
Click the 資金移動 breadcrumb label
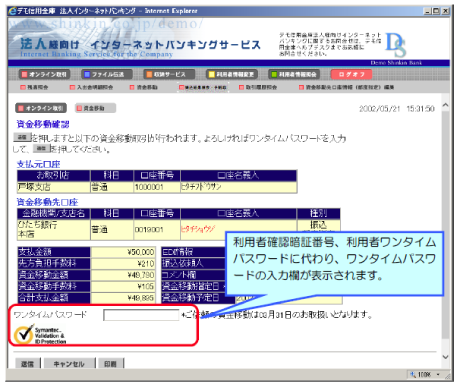click(x=95, y=108)
